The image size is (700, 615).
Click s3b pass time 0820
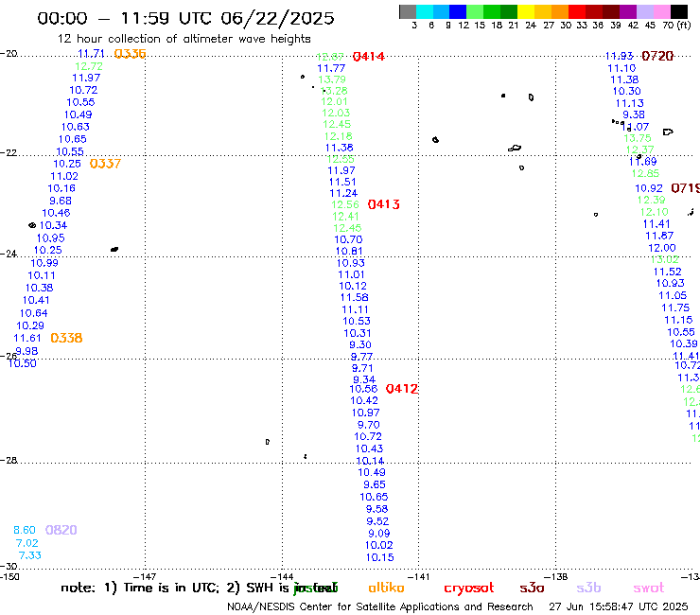[x=61, y=530]
